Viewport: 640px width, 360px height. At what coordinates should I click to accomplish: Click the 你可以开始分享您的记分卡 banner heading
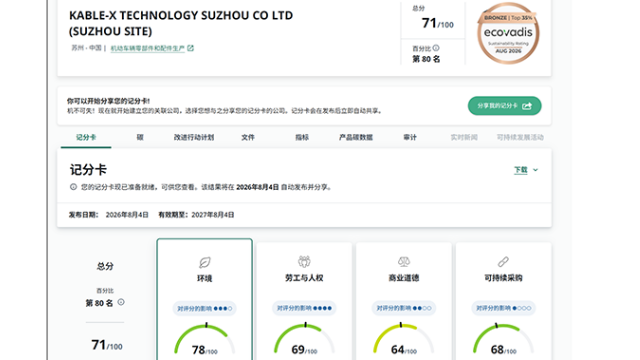coord(108,101)
